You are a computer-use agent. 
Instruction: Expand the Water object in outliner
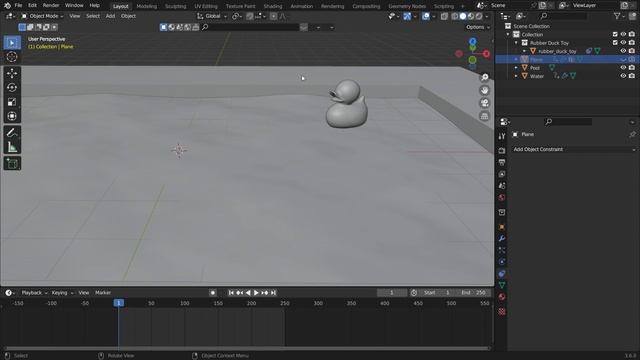coord(516,76)
